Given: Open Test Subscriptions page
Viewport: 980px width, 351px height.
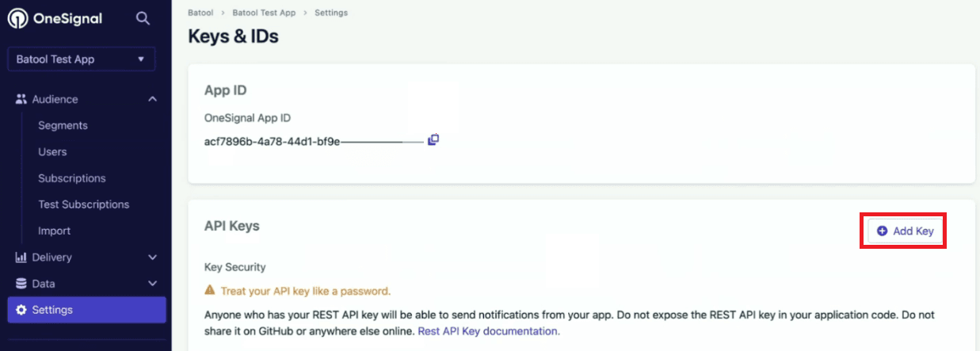Looking at the screenshot, I should point(83,204).
